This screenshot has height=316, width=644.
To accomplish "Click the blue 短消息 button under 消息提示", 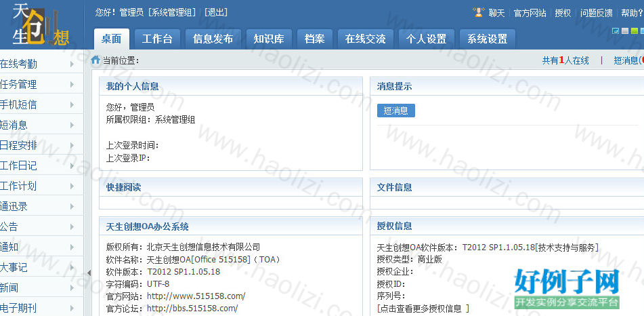I will (396, 111).
